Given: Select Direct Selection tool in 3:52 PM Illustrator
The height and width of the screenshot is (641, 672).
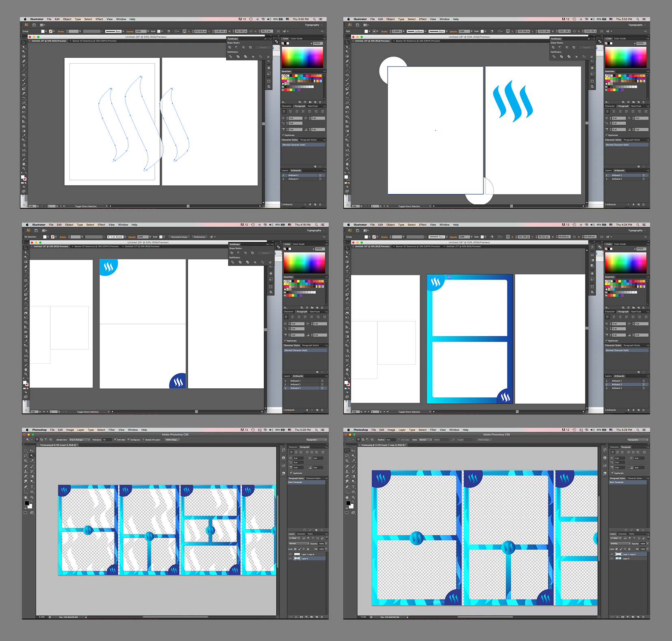Looking at the screenshot, I should pyautogui.click(x=347, y=47).
